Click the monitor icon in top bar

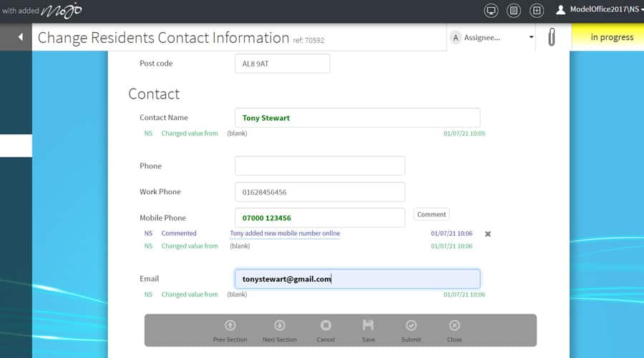click(491, 11)
